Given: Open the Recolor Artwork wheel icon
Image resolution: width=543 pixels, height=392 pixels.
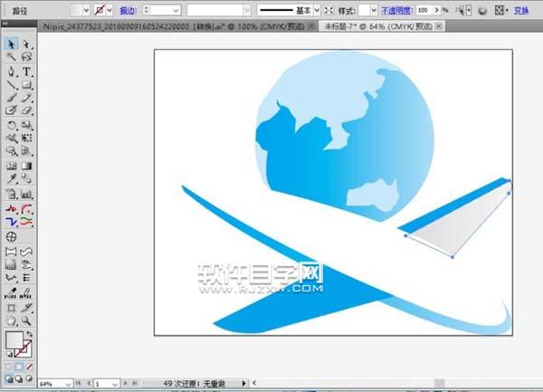Looking at the screenshot, I should click(x=482, y=11).
